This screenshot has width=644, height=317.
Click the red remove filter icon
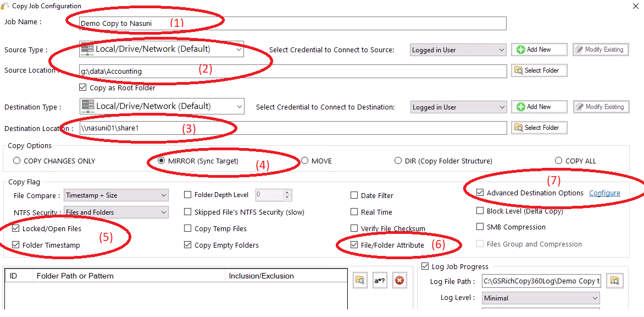[x=399, y=280]
